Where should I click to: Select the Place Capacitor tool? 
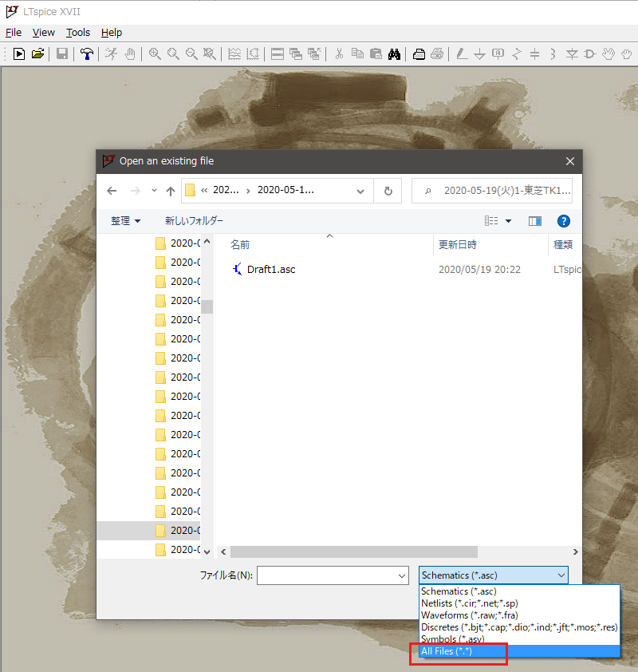click(535, 54)
